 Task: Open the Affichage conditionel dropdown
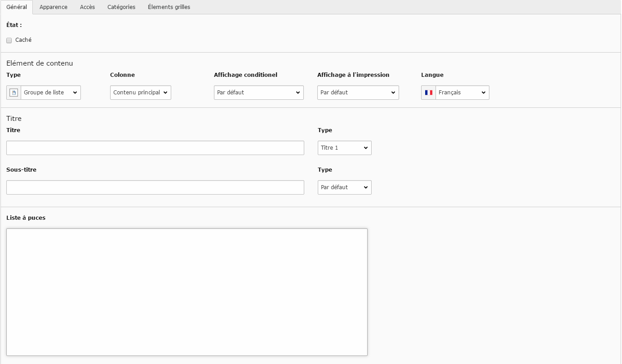tap(259, 93)
